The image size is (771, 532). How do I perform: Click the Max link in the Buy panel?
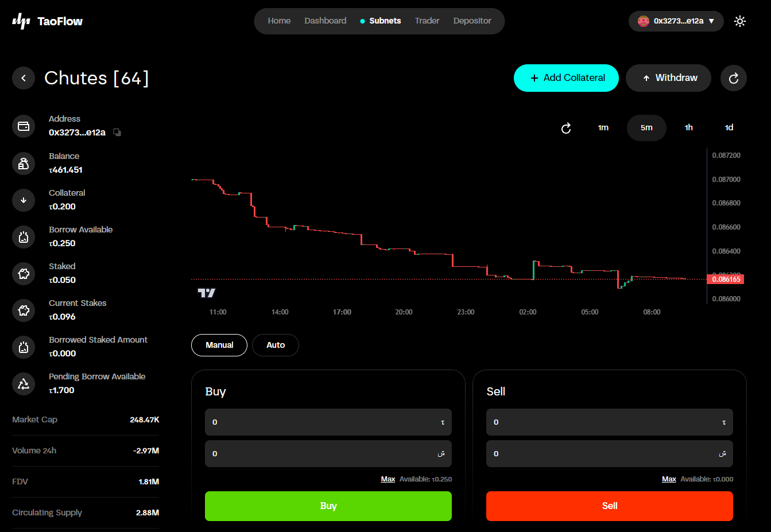tap(388, 479)
